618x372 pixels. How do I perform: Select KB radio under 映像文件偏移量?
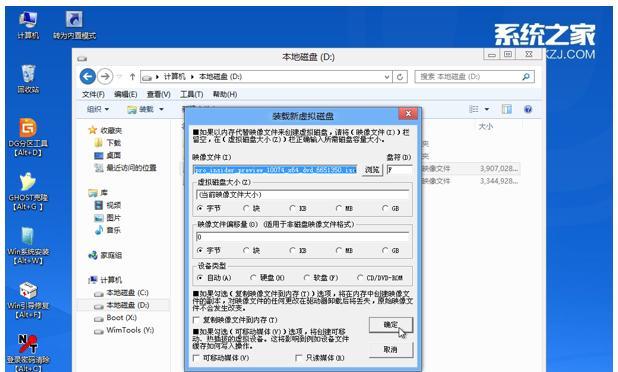pos(298,250)
